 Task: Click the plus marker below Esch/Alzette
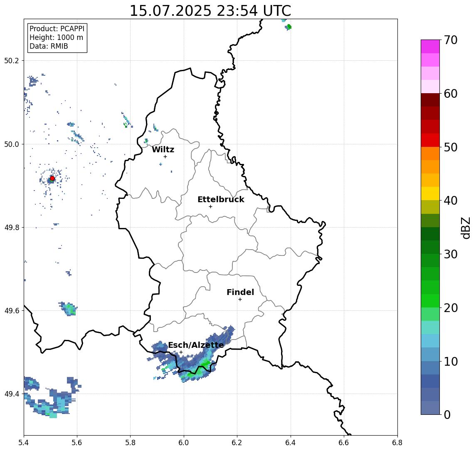pyautogui.click(x=181, y=352)
